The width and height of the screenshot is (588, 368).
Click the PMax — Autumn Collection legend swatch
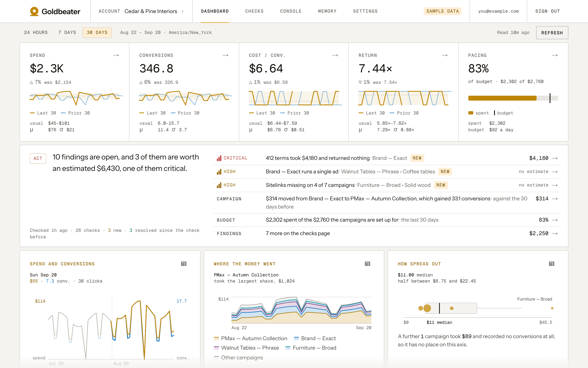tap(216, 338)
